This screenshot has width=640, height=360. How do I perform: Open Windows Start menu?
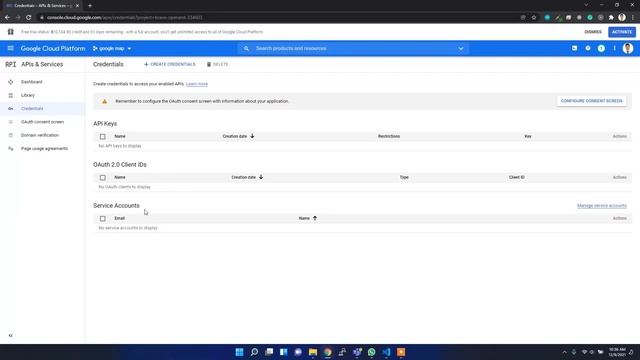(239, 352)
